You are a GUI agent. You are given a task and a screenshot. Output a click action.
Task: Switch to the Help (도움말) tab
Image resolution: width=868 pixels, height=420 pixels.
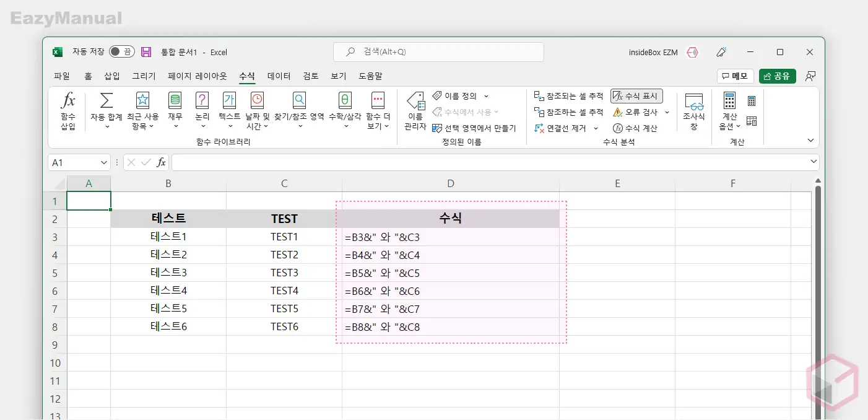pos(370,76)
